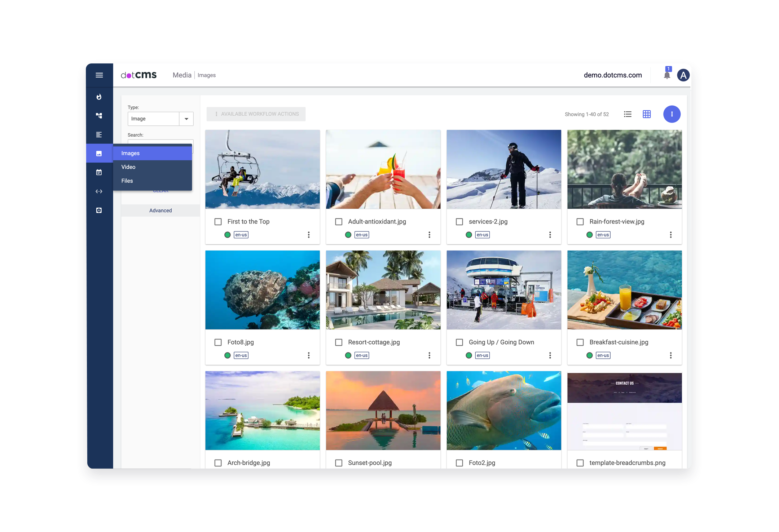Click Available Workflow Actions button

click(256, 114)
